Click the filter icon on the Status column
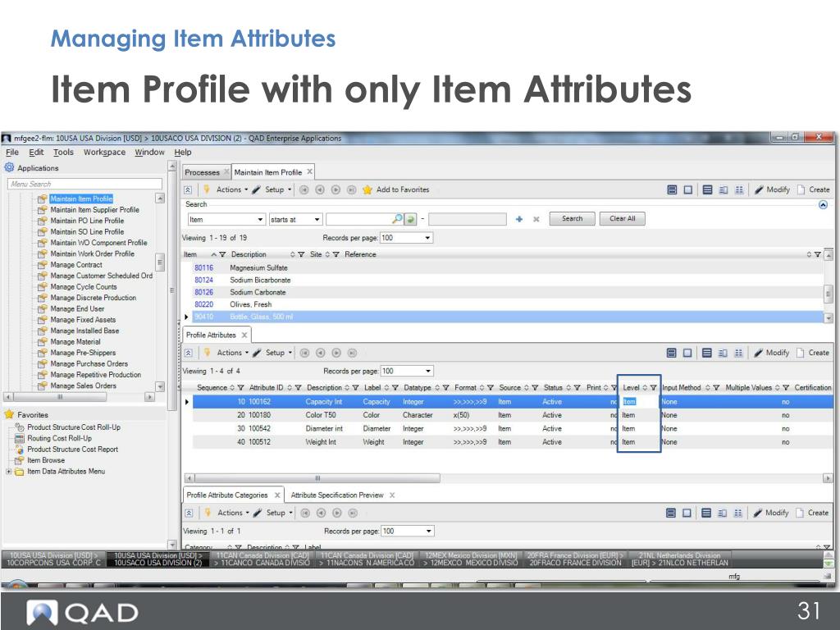 click(x=577, y=388)
